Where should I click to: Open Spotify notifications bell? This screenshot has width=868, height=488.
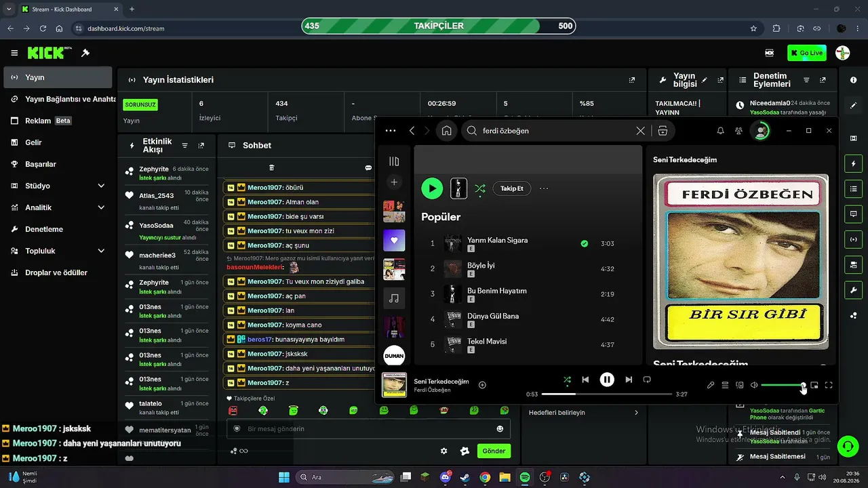click(x=721, y=131)
